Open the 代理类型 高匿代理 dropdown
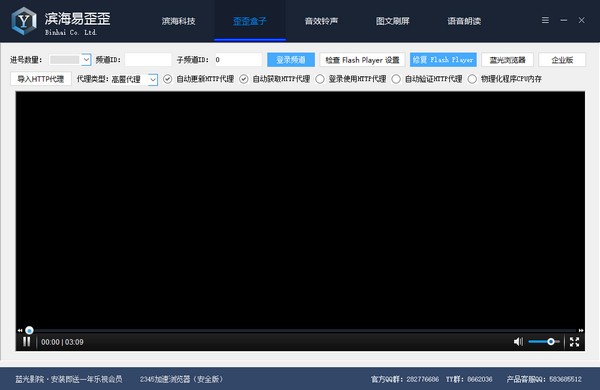This screenshot has height=390, width=600. (x=153, y=79)
